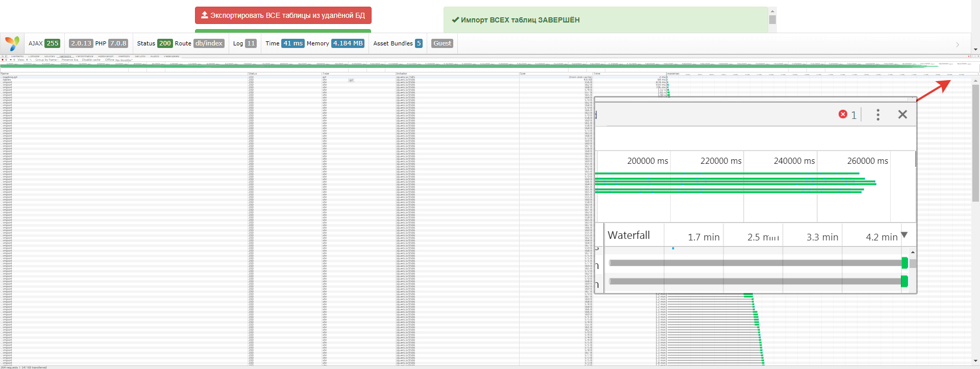980x369 pixels.
Task: Open the Elements tab in DevTools
Action: (x=17, y=56)
